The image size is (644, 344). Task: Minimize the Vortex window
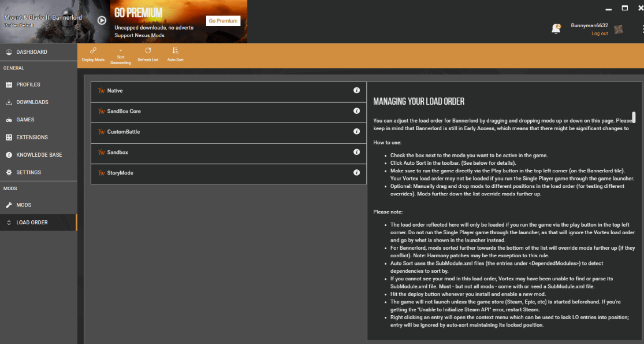pos(609,9)
